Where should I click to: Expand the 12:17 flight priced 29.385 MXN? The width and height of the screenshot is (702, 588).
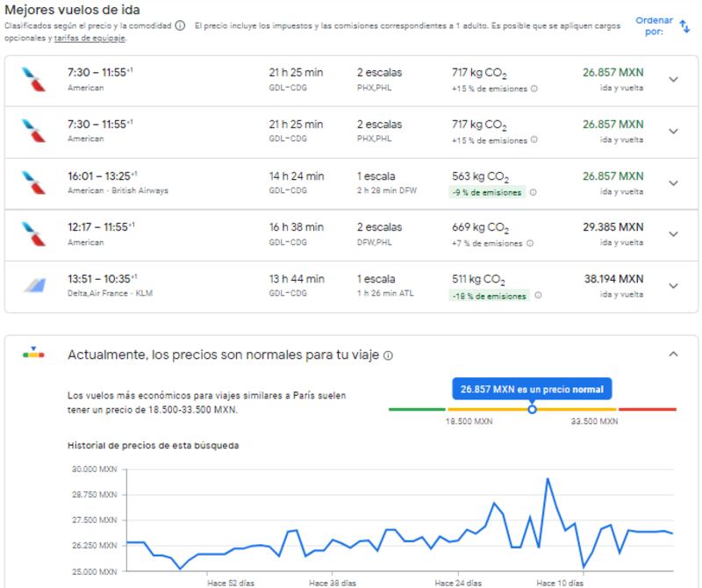pyautogui.click(x=672, y=232)
